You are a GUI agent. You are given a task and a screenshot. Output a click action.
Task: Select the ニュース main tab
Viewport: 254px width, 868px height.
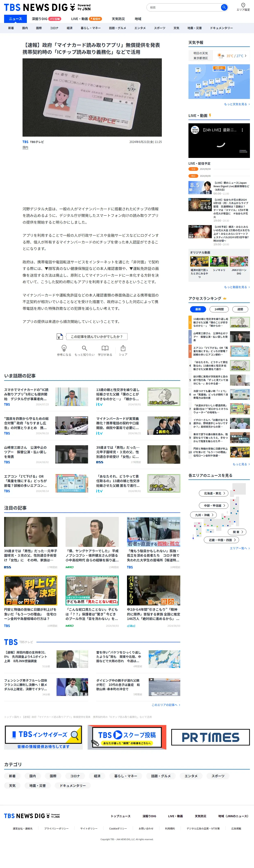click(15, 19)
